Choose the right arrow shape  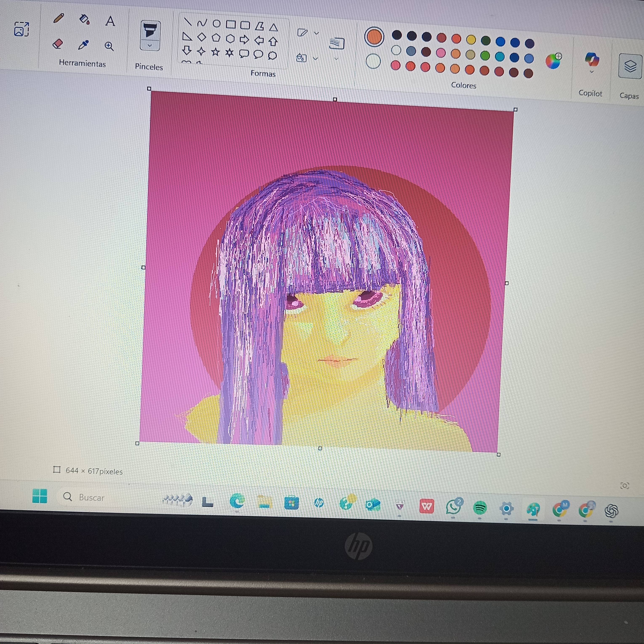pos(244,40)
